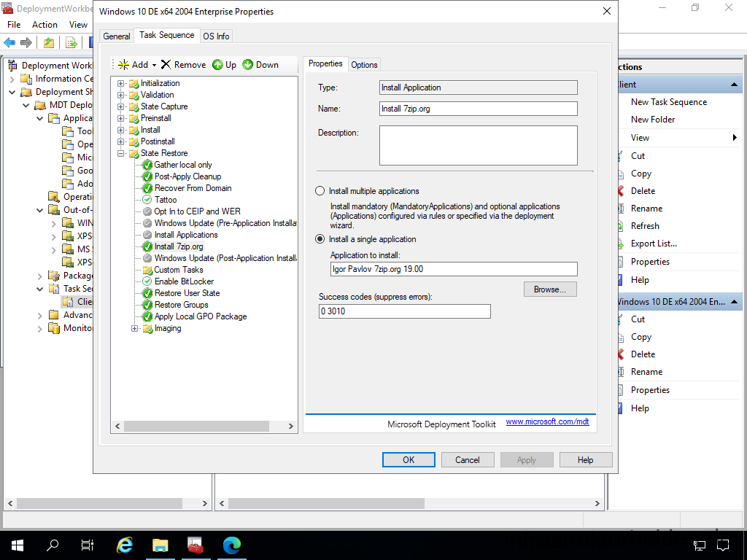This screenshot has height=560, width=747.
Task: Open Windows Start menu
Action: (18, 545)
